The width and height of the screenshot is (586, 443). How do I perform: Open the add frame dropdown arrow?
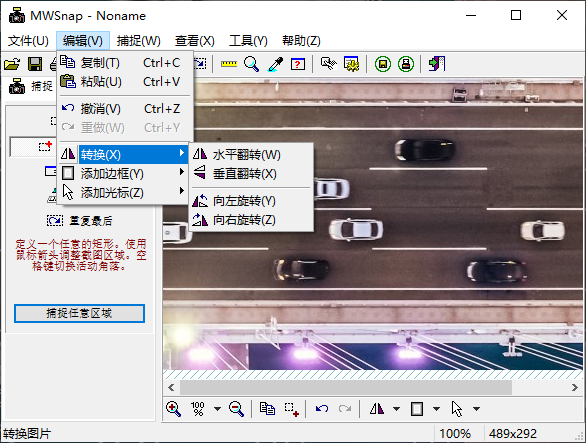436,409
